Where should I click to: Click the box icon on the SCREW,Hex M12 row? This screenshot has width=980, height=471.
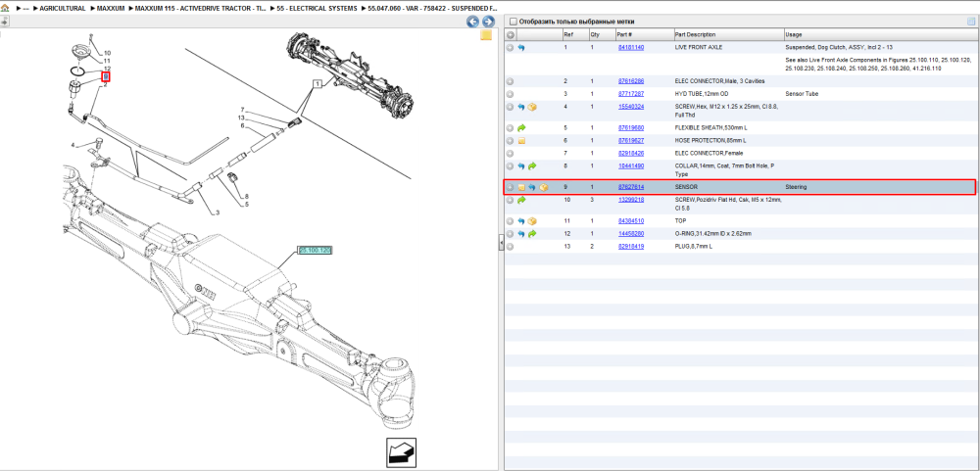tap(532, 107)
